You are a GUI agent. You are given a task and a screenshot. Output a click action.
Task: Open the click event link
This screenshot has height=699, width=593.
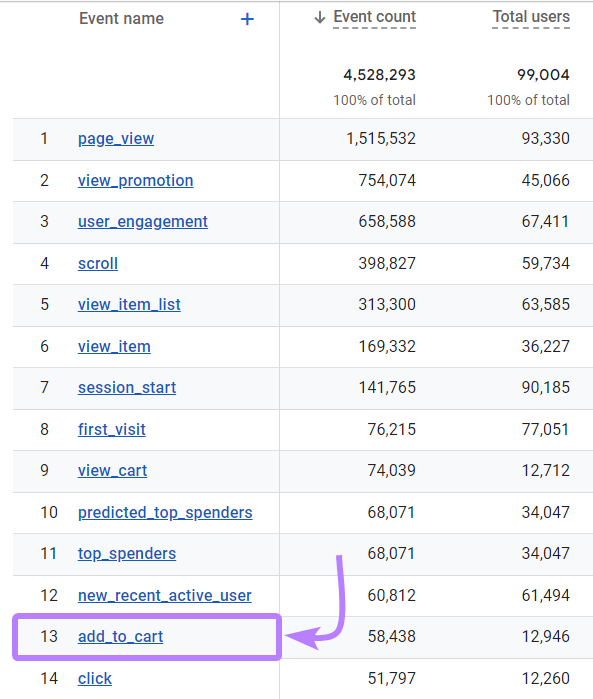[x=95, y=678]
